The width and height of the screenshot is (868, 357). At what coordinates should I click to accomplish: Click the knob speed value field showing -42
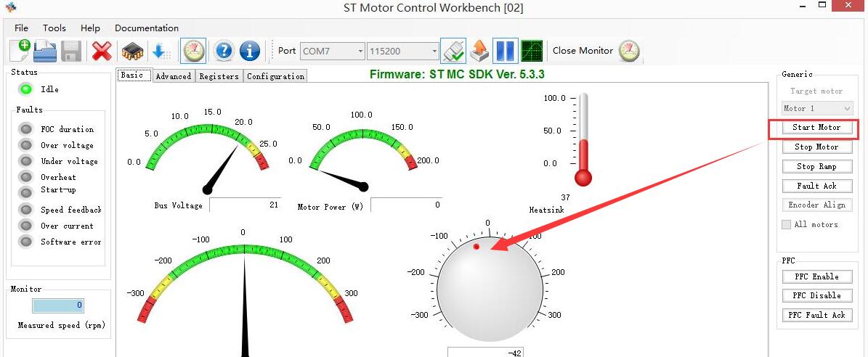point(485,352)
